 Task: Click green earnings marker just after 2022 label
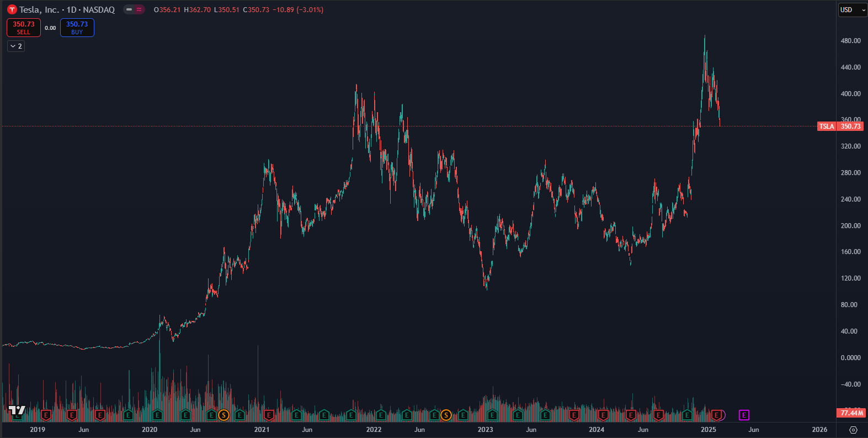pyautogui.click(x=381, y=415)
